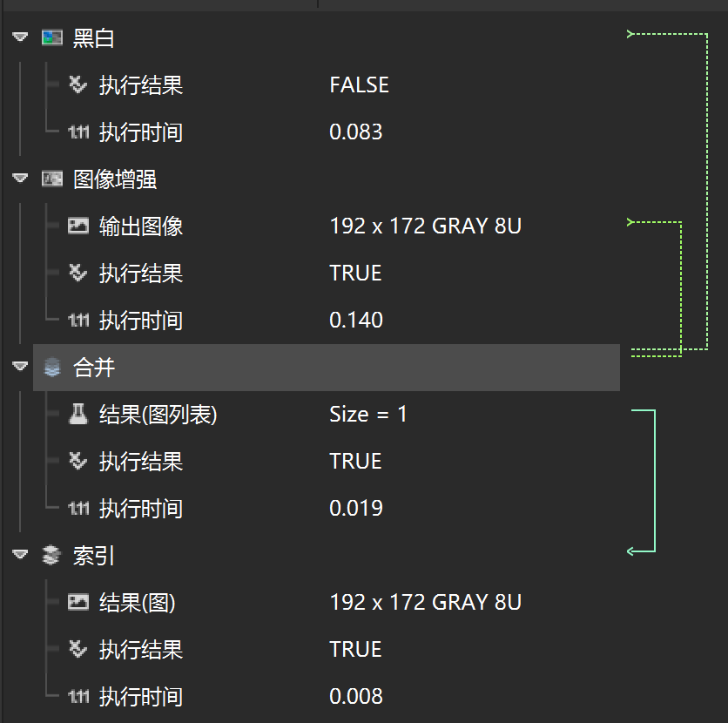Screen dimensions: 728x723
Task: Click the 合并 layers icon
Action: click(52, 368)
